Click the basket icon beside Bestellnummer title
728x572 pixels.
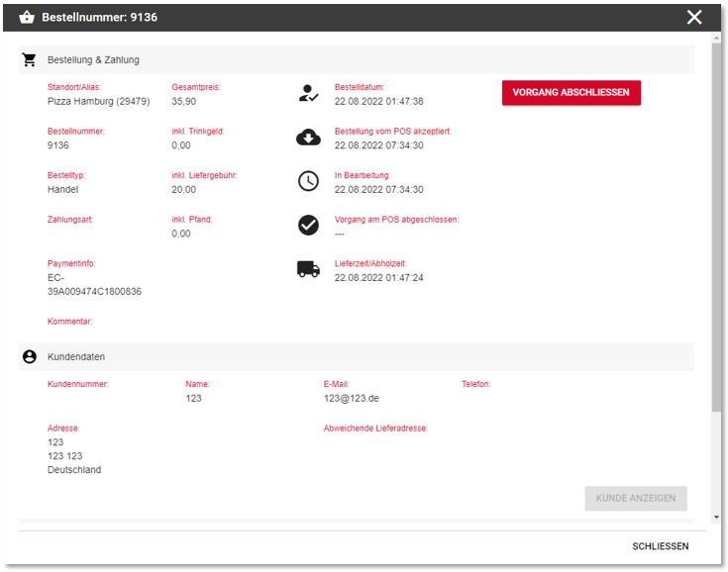[27, 18]
